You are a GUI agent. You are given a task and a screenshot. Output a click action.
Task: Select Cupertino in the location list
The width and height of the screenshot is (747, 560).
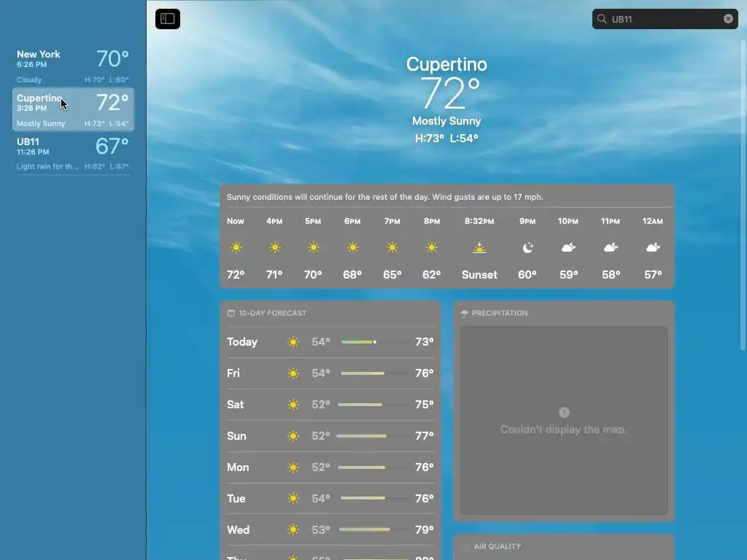pyautogui.click(x=73, y=109)
